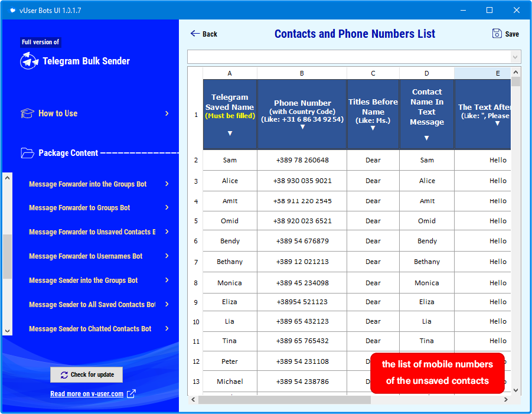Expand Message Sender to Chatted Contacts Bot chevron
Viewport: 532px width, 414px height.
coord(167,328)
